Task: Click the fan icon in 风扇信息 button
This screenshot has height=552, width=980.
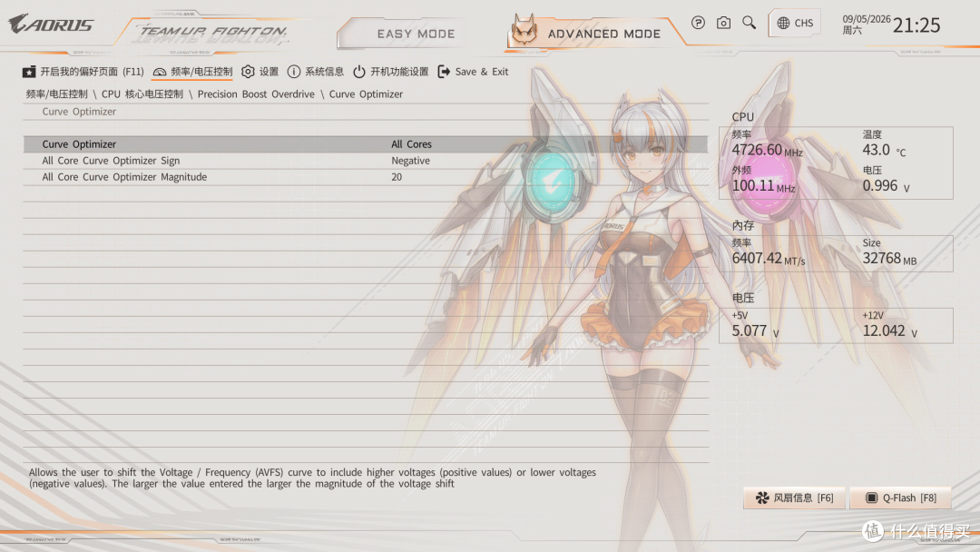Action: pos(762,498)
